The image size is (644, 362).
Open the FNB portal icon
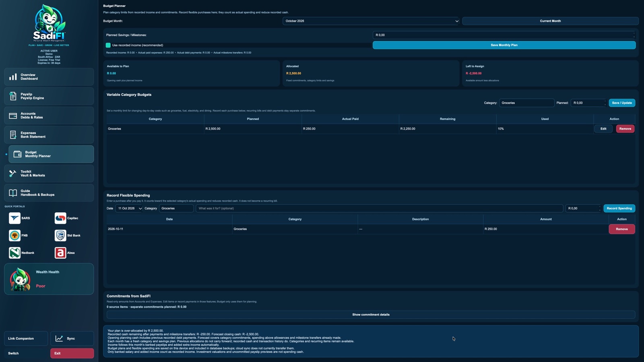click(x=14, y=235)
